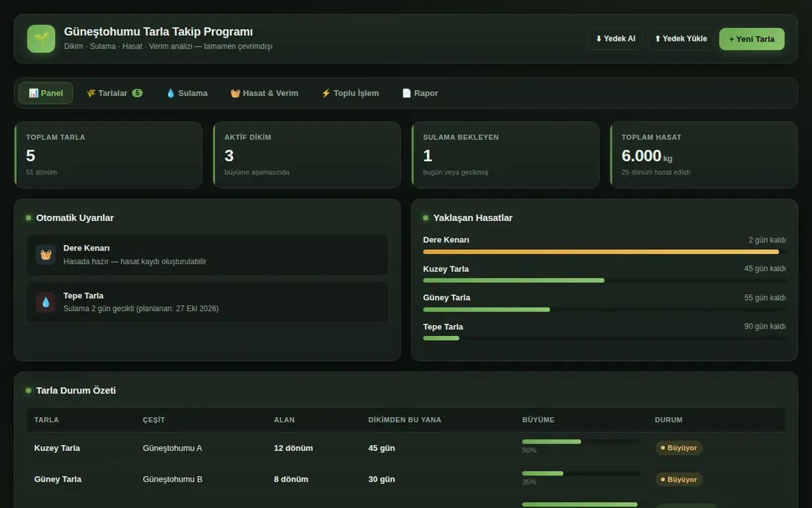Switch to the Tarlalar tab
This screenshot has width=812, height=508.
(x=114, y=93)
